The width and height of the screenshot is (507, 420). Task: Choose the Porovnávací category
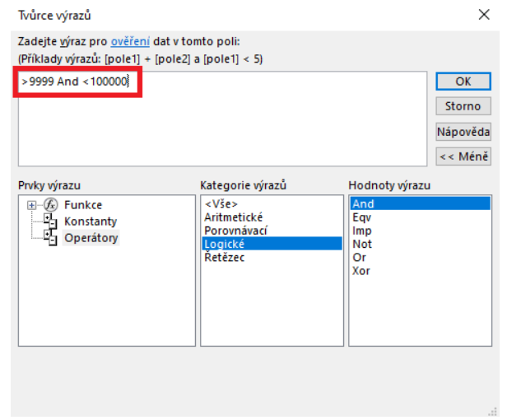pos(236,230)
